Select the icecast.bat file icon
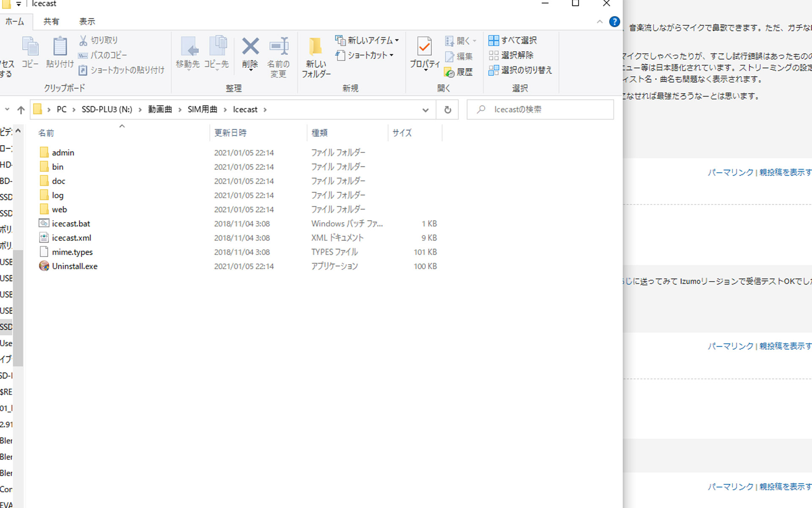Image resolution: width=812 pixels, height=508 pixels. tap(44, 223)
